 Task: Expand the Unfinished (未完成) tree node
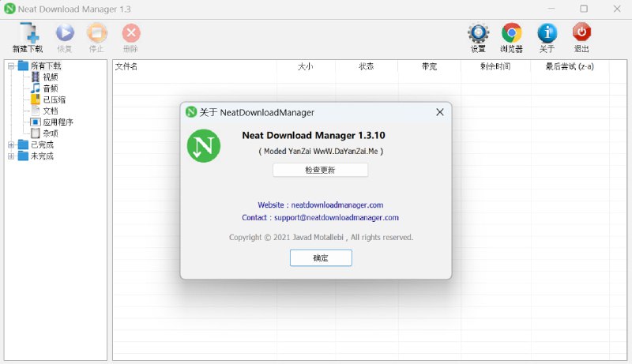[11, 156]
